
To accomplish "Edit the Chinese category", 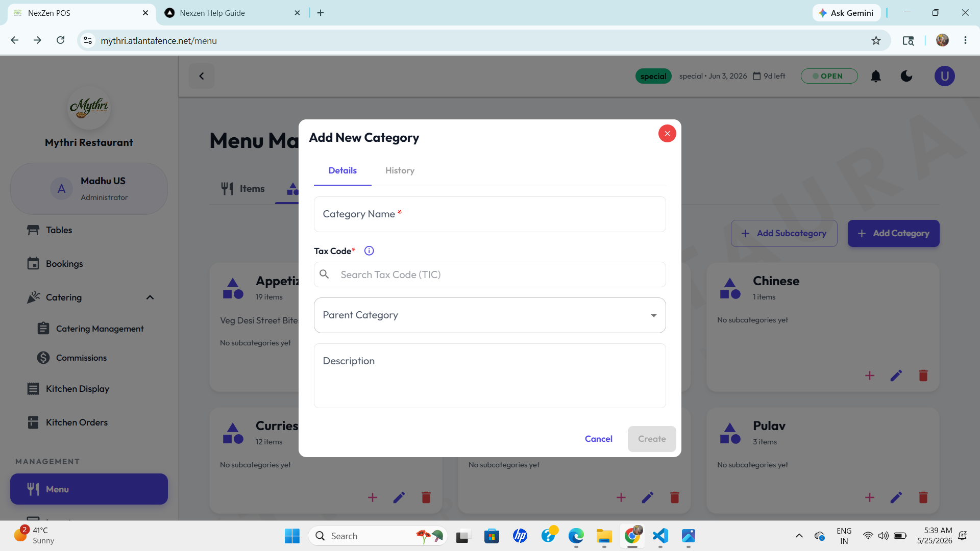I will 896,376.
